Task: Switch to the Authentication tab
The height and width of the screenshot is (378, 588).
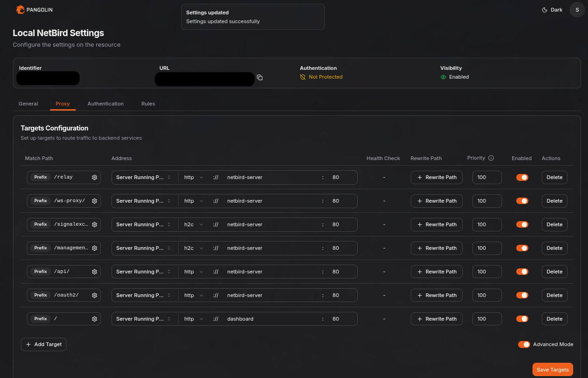Action: pyautogui.click(x=105, y=104)
